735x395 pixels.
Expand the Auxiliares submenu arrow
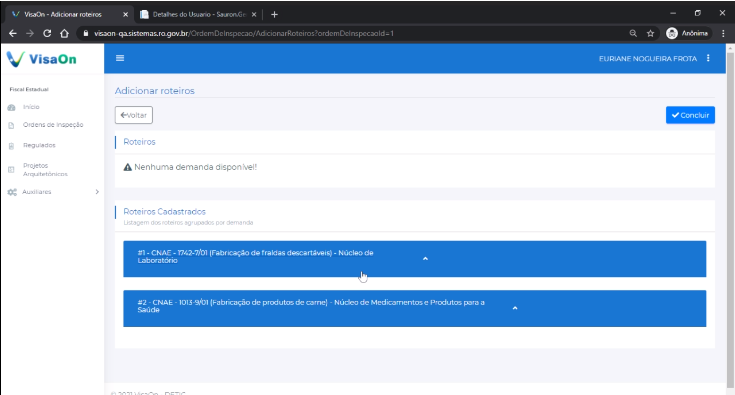(97, 192)
